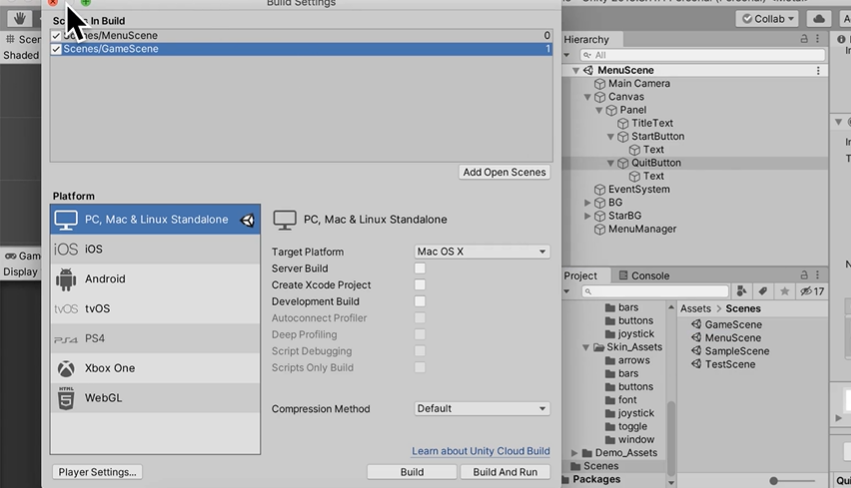This screenshot has height=488, width=851.
Task: Expand Demo_Assets folder in Project
Action: 574,453
